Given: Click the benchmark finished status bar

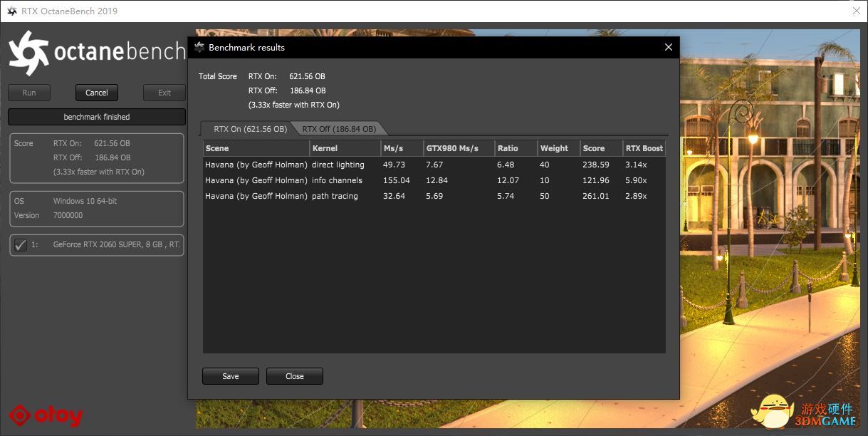Looking at the screenshot, I should 97,117.
